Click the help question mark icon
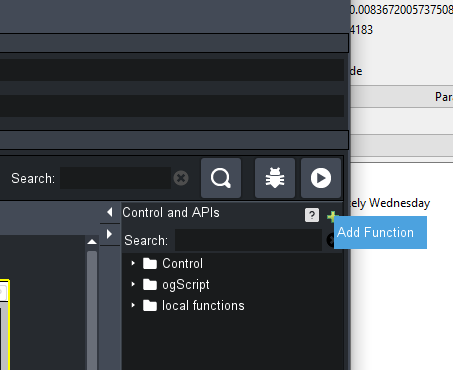Viewport: 453px width, 370px height. click(x=312, y=215)
